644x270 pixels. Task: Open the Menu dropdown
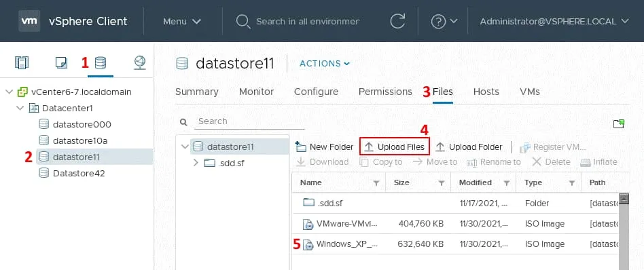tap(182, 21)
